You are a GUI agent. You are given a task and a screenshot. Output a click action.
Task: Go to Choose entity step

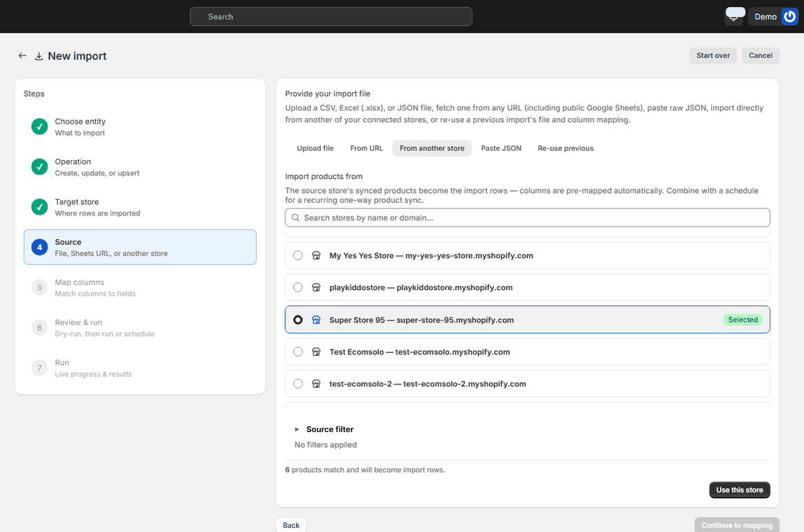tap(140, 127)
